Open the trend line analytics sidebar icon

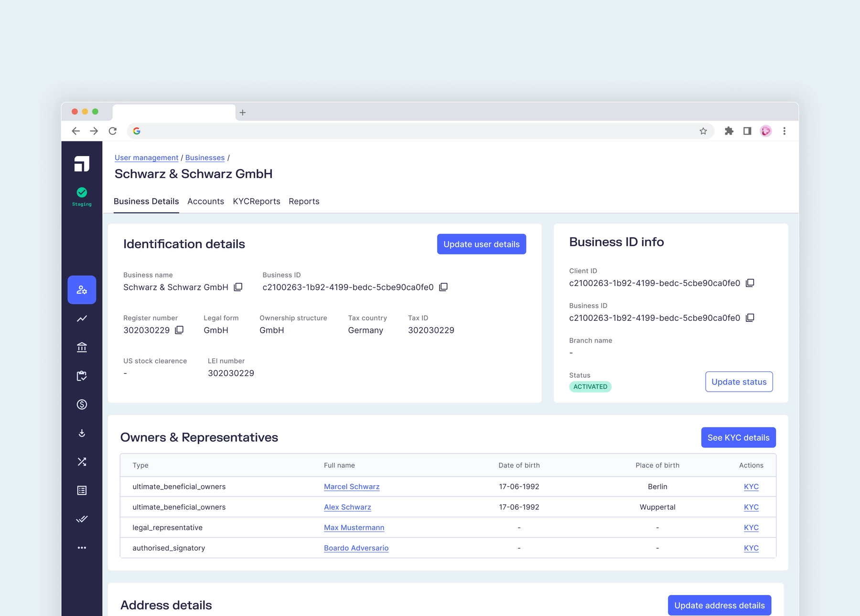point(82,319)
